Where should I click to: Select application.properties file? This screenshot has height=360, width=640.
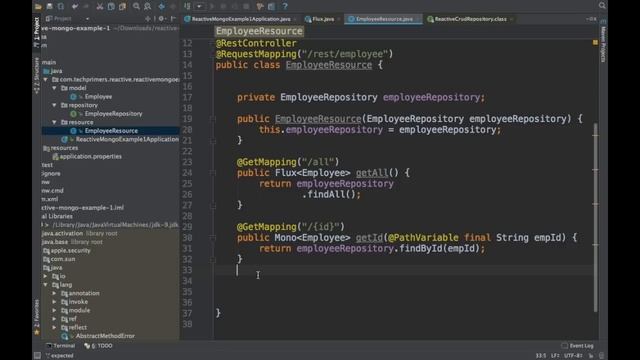(90, 157)
